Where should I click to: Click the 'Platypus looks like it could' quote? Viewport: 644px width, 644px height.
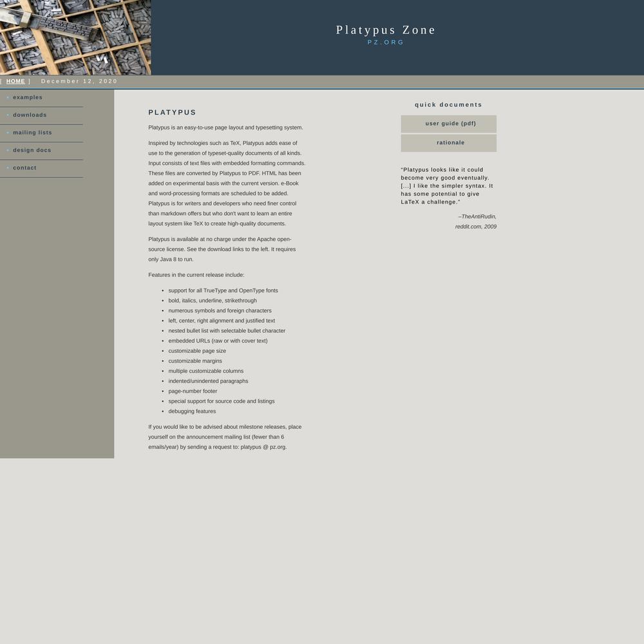(447, 185)
